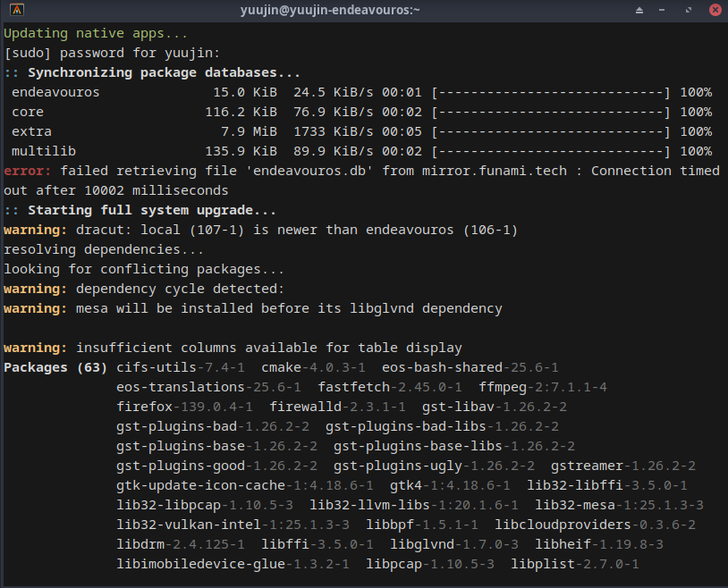Click package 'libimobiledevice-glue-1.3.2-1'
This screenshot has height=588, width=728.
233,565
